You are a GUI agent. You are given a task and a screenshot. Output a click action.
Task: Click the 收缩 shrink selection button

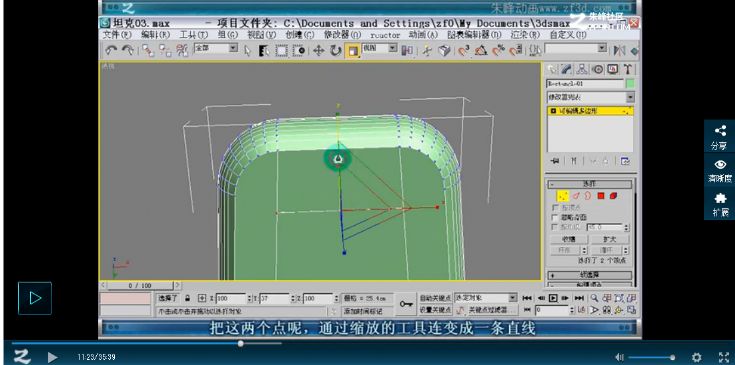coord(568,239)
